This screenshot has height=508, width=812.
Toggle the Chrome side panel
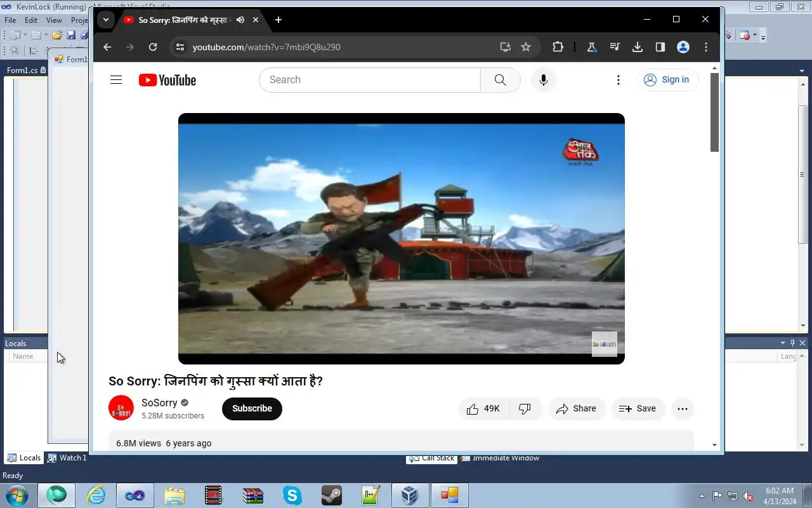[660, 47]
